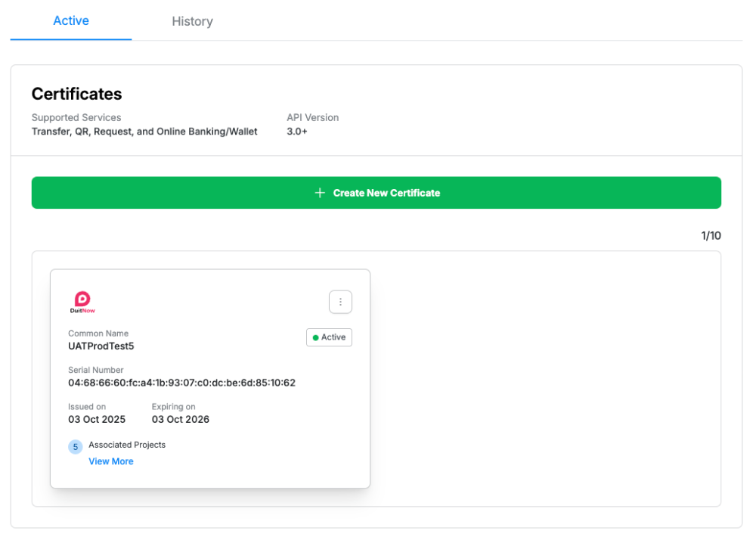The width and height of the screenshot is (756, 540).
Task: Click the blue 5 projects count badge
Action: point(76,447)
